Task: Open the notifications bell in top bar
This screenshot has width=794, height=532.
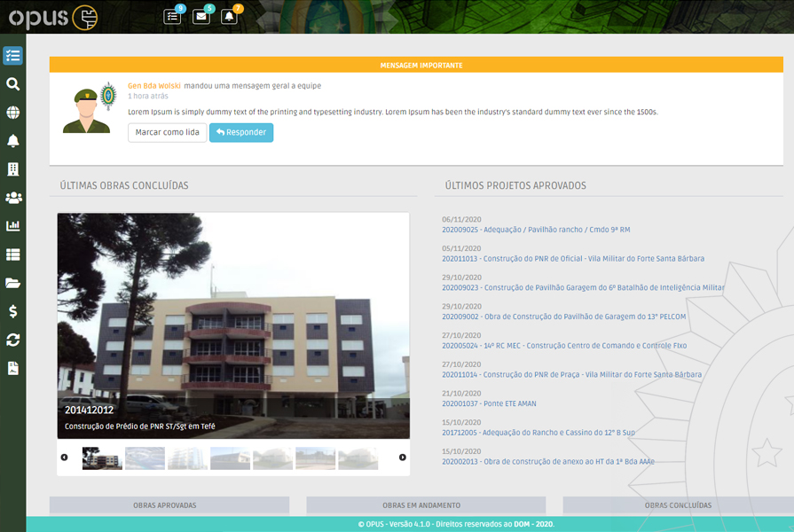Action: (x=230, y=16)
